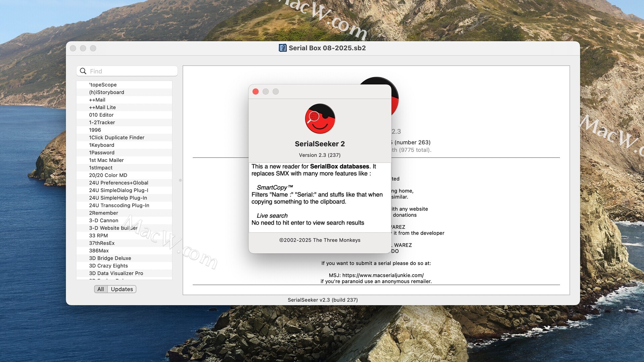
Task: Click the document icon in window title
Action: click(x=283, y=48)
